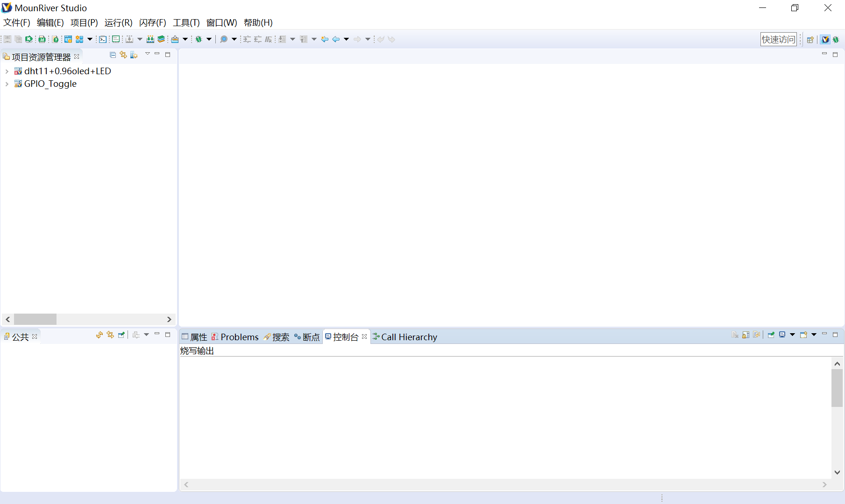Open dropdown next to the gray download icon
The image size is (845, 504).
coord(140,39)
